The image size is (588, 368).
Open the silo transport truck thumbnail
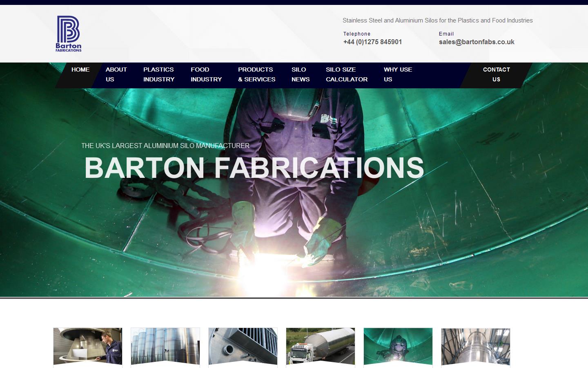[x=321, y=347]
